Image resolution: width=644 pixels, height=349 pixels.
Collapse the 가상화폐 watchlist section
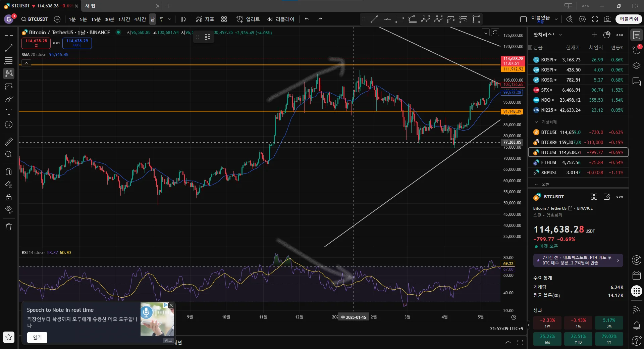click(x=536, y=122)
